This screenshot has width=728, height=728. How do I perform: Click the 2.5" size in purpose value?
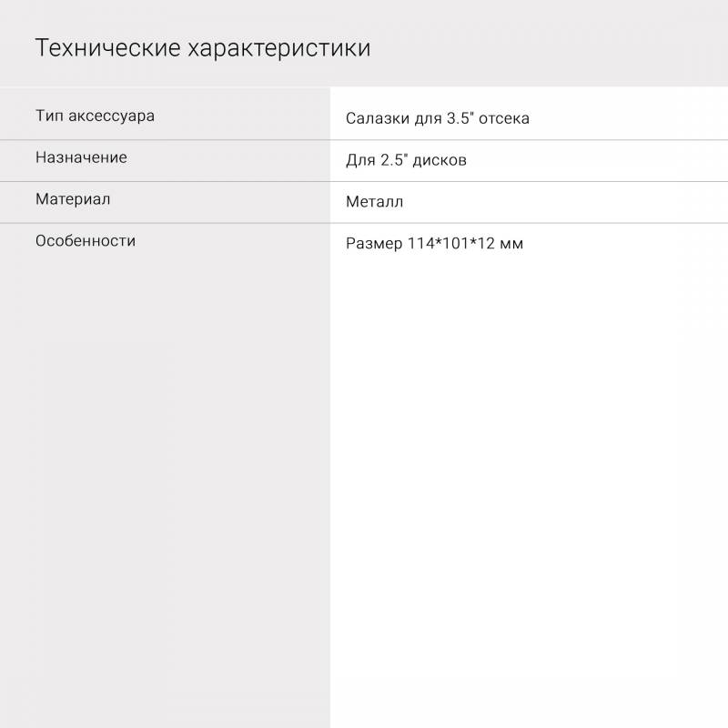coord(392,160)
